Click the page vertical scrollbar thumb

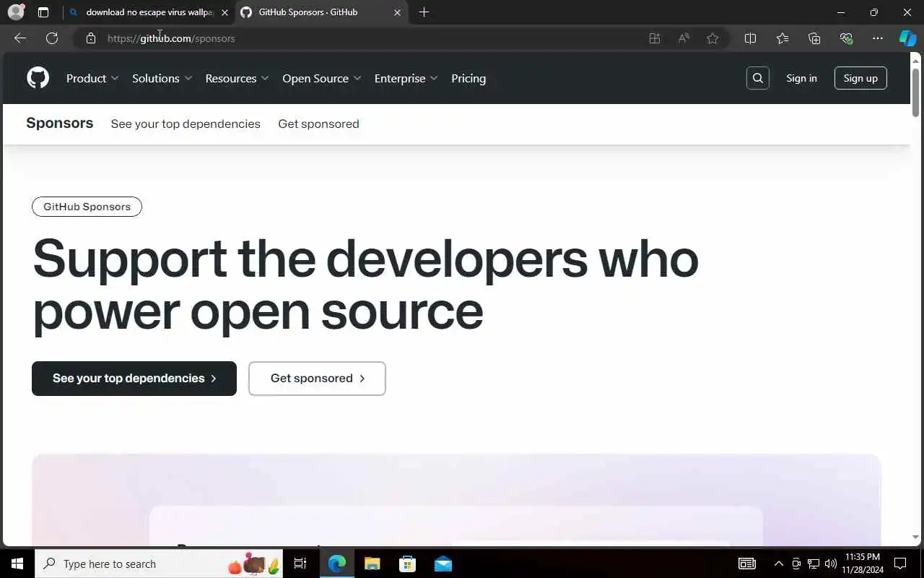tap(915, 92)
